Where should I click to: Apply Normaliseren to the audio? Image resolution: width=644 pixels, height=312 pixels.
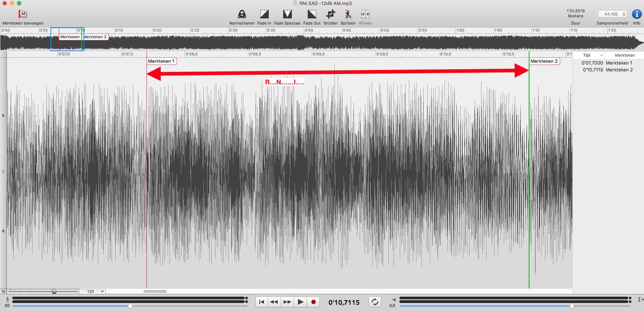[x=242, y=14]
